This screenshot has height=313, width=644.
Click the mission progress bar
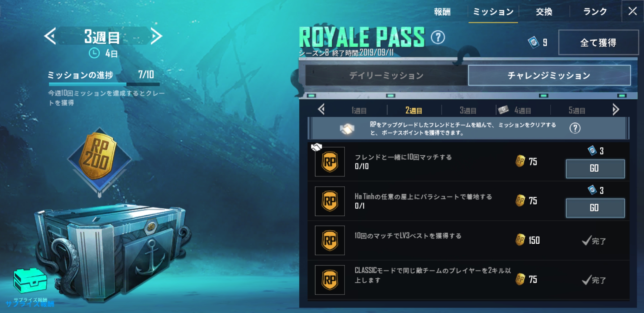tap(104, 84)
